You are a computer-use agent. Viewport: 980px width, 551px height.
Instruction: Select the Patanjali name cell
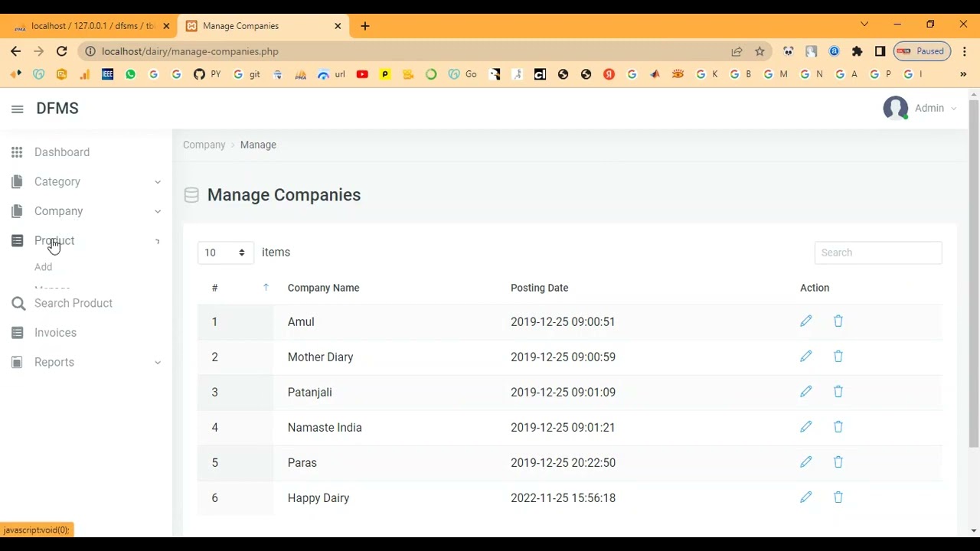coord(309,393)
